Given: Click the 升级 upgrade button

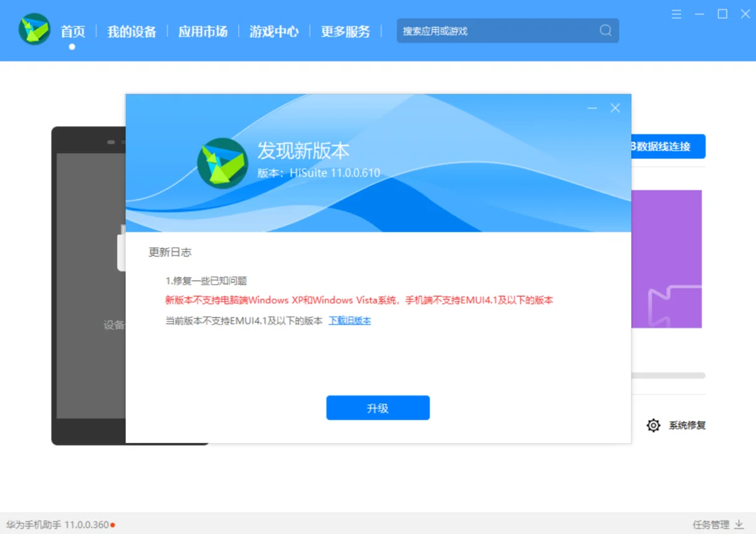Looking at the screenshot, I should pos(377,407).
